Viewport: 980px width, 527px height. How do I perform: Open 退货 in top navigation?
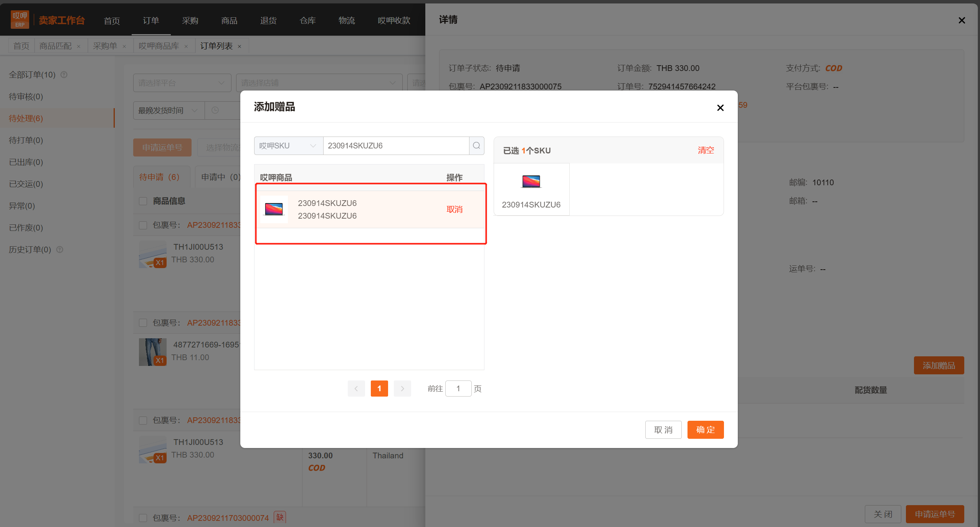(x=268, y=21)
